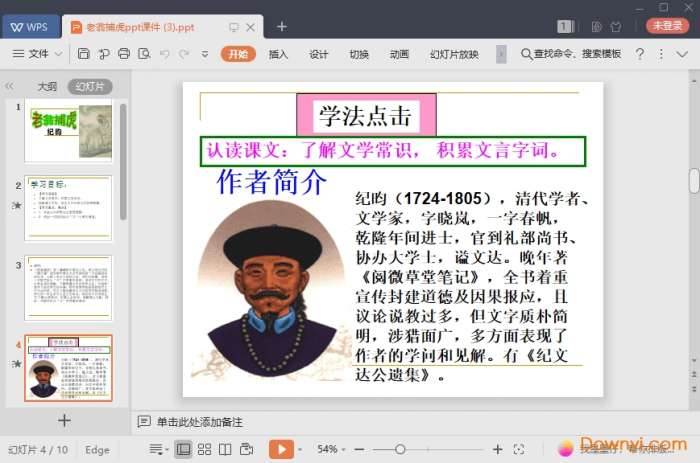Click the 未登录 login button
The height and width of the screenshot is (463, 700).
click(x=667, y=26)
